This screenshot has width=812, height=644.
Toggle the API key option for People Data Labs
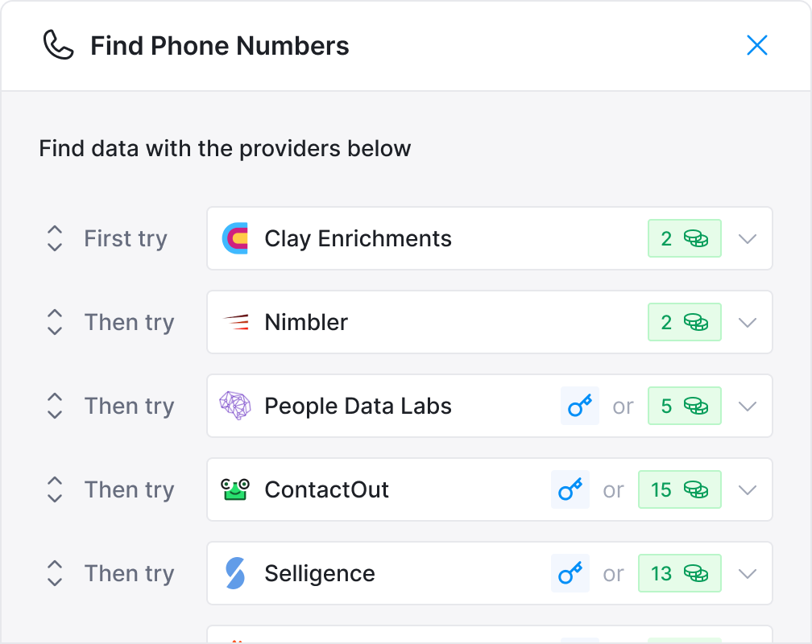[579, 406]
